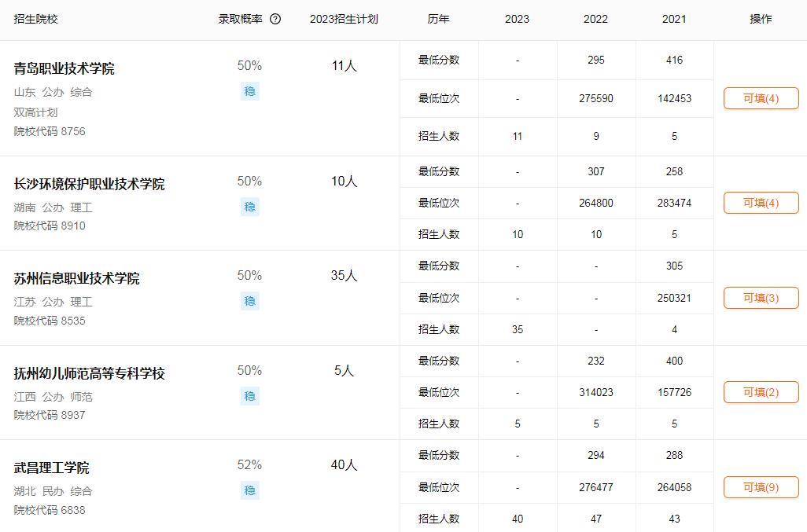Click the 2021 lowest score 258 cell

(674, 171)
